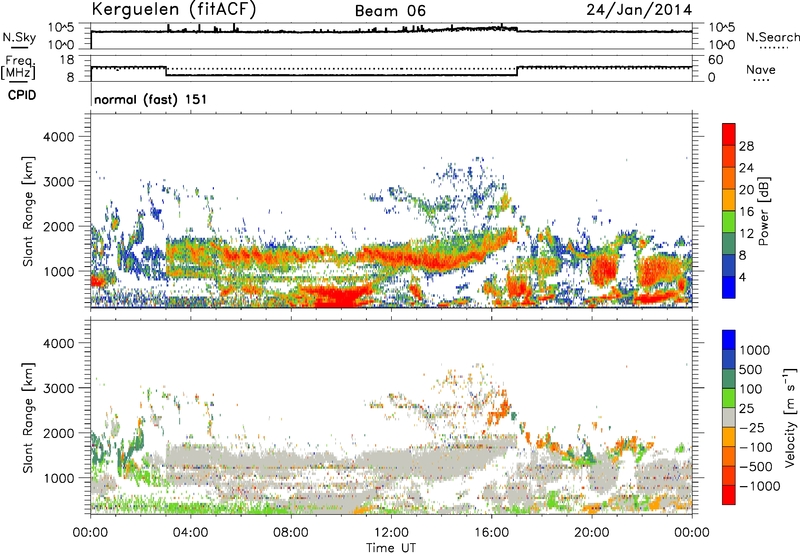The image size is (800, 554).
Task: Pick the blue top segment of velocity colorbar
Action: 729,340
